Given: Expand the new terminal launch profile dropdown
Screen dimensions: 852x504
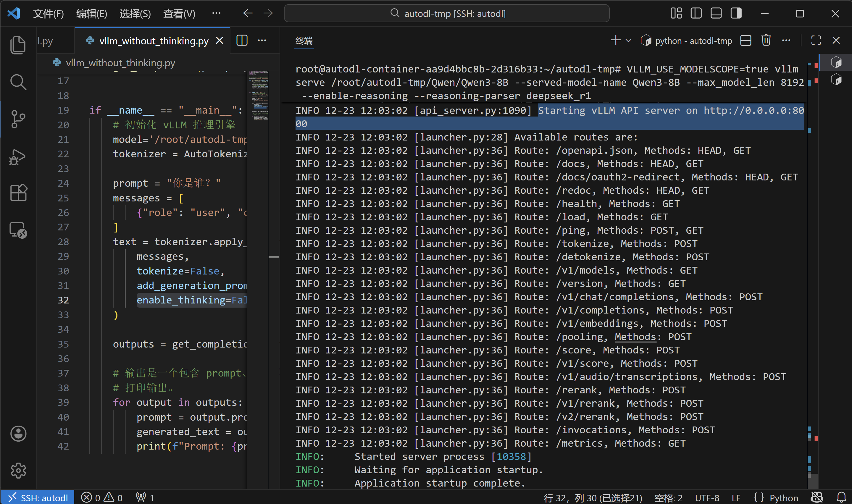Looking at the screenshot, I should click(628, 41).
